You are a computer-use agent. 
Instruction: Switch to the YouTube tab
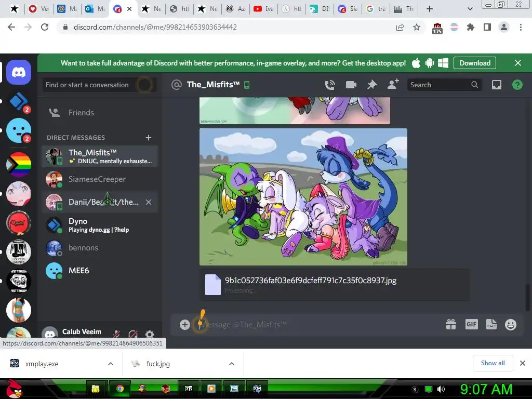(263, 9)
